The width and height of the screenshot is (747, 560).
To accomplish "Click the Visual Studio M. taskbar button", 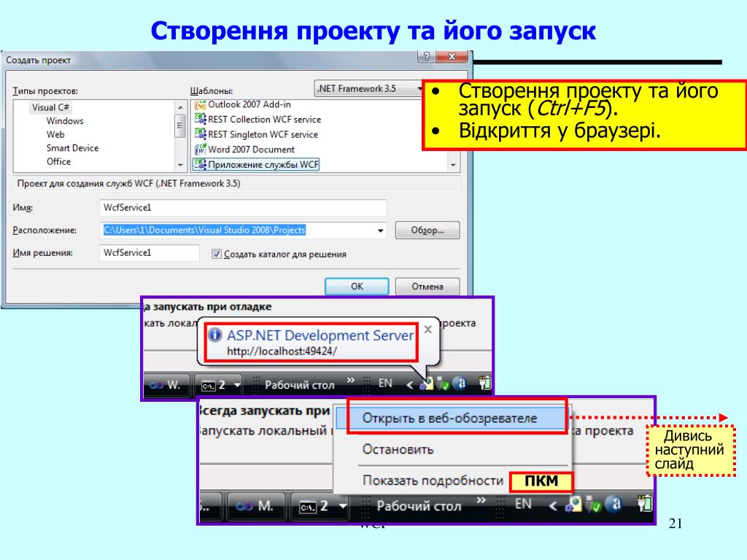I will pos(255,506).
